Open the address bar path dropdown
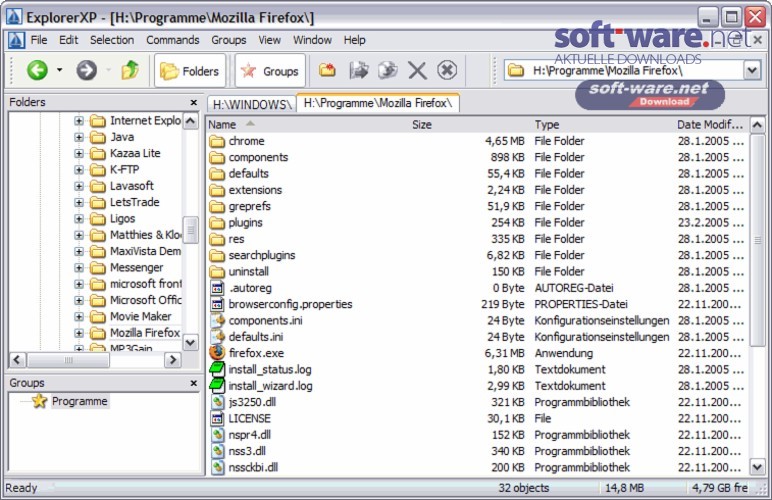Image resolution: width=772 pixels, height=500 pixels. point(752,70)
